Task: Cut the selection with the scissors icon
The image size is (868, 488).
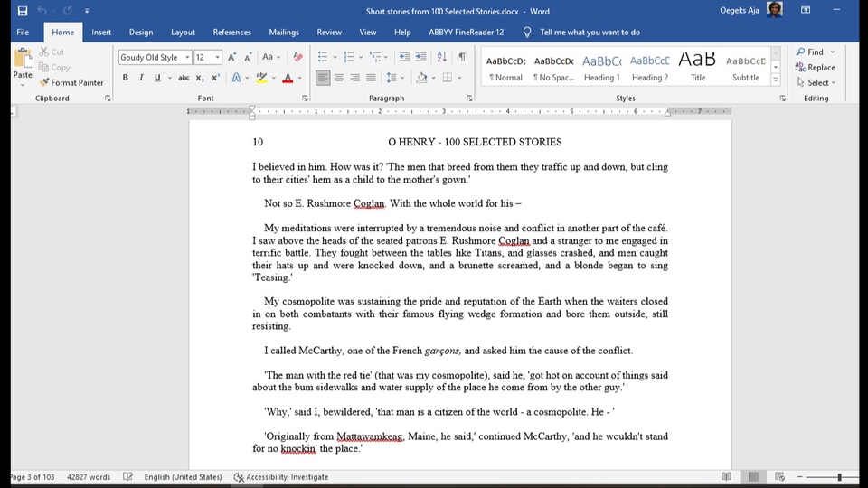Action: [x=44, y=52]
